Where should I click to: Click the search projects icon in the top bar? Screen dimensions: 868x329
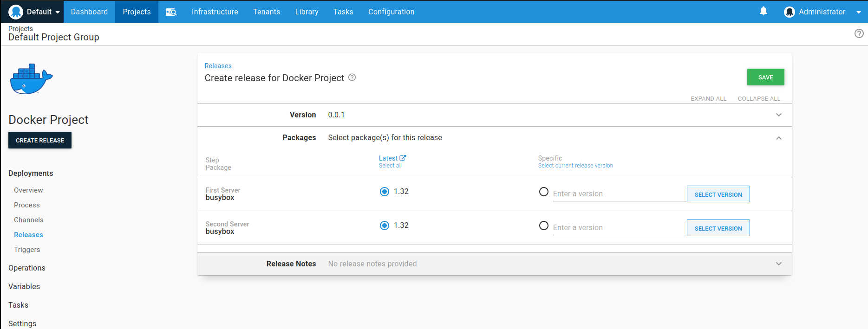tap(171, 12)
